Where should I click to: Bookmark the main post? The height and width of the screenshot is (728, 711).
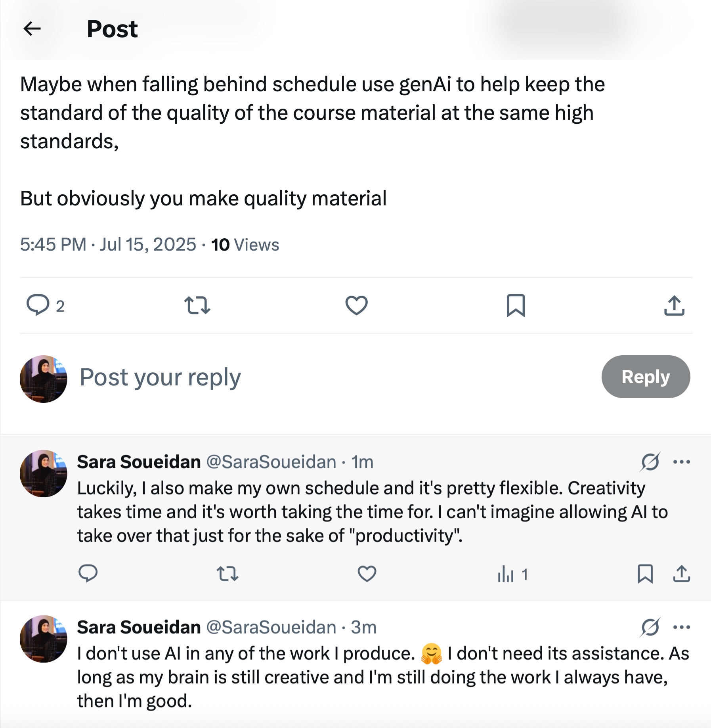coord(516,305)
